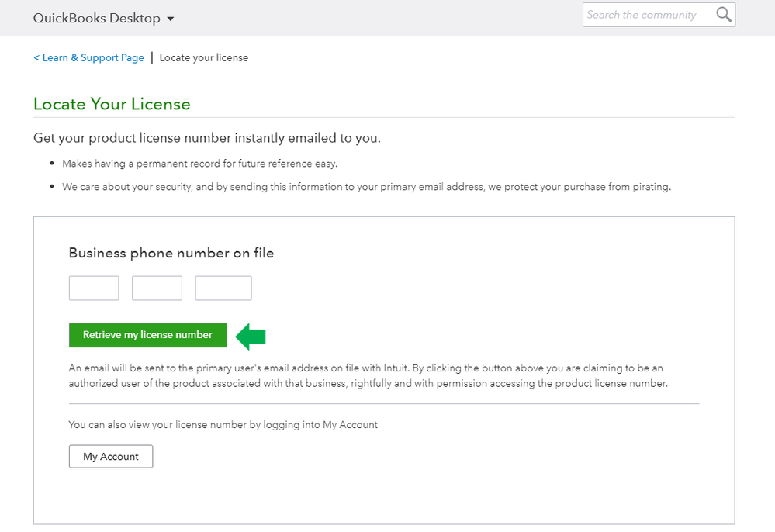Go back to Learn & Support Page
This screenshot has height=532, width=775.
[x=88, y=57]
